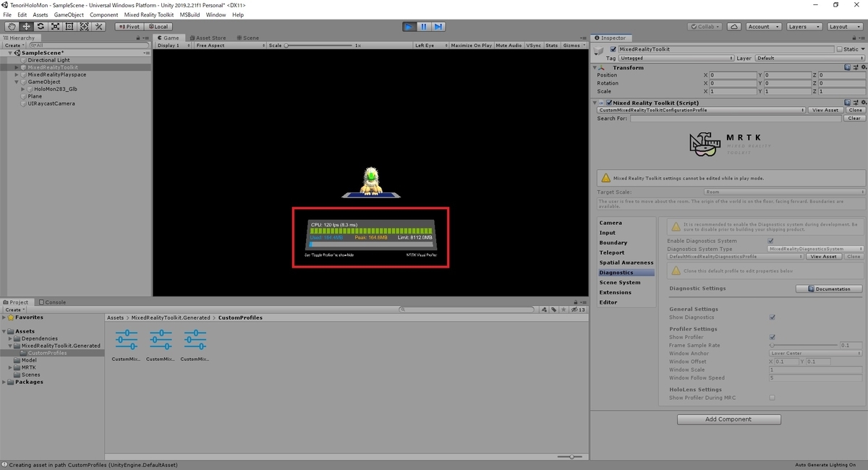The width and height of the screenshot is (868, 470).
Task: Toggle Enable Diagnostics System checkbox
Action: coord(770,241)
